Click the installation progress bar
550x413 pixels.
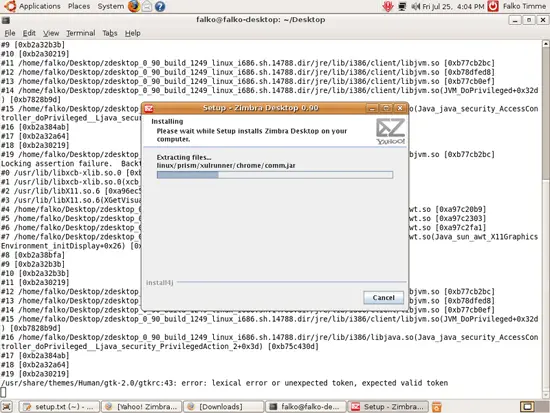275,175
